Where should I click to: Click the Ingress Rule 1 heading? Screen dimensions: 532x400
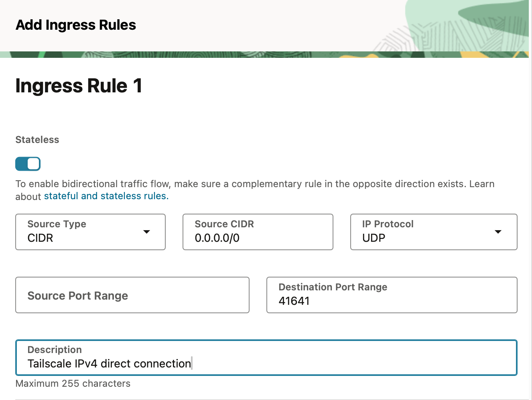pyautogui.click(x=79, y=86)
